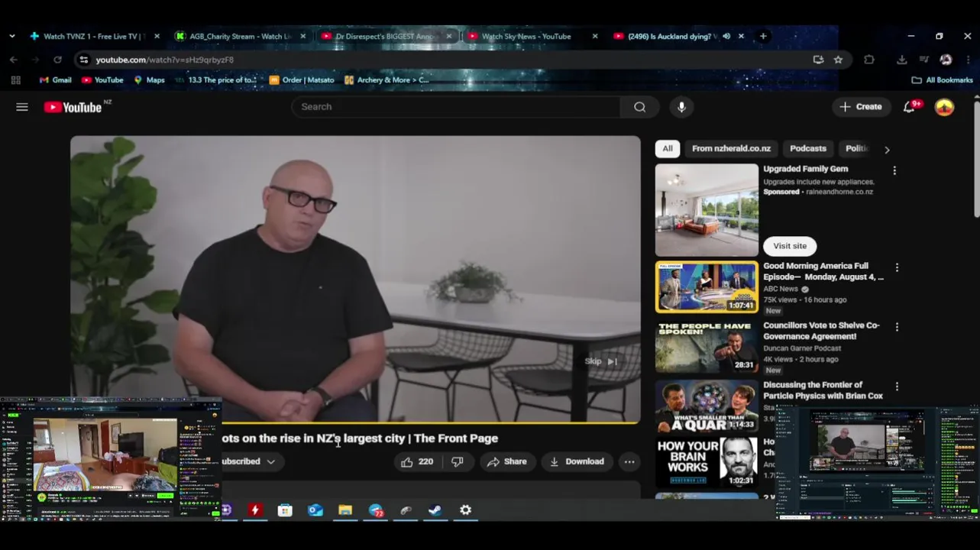Open Good Morning America thumbnail
980x550 pixels.
pos(707,287)
